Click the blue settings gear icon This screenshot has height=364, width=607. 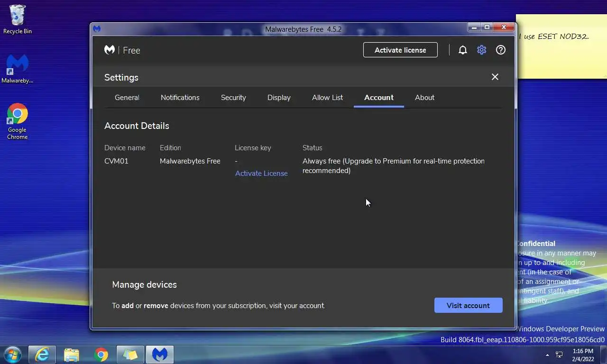point(481,50)
